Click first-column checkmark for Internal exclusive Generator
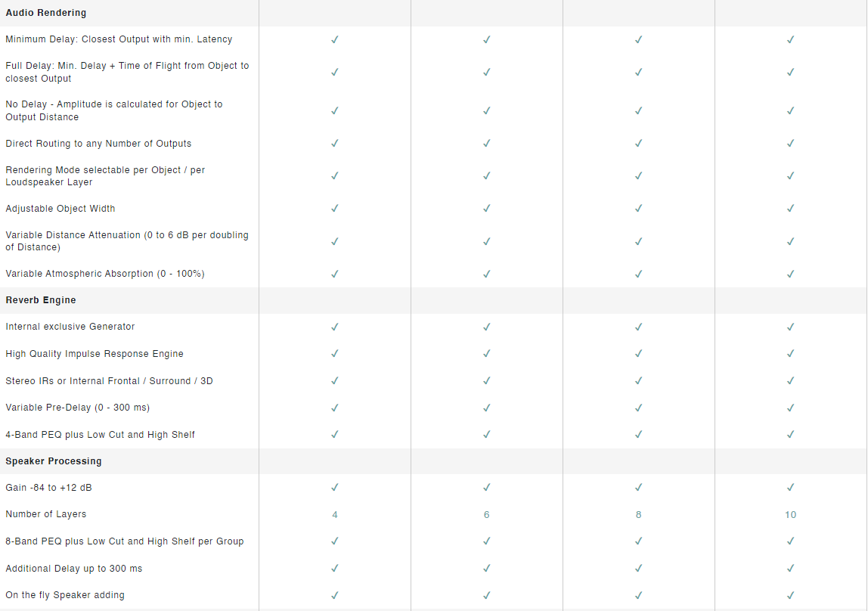868x611 pixels. 335,327
